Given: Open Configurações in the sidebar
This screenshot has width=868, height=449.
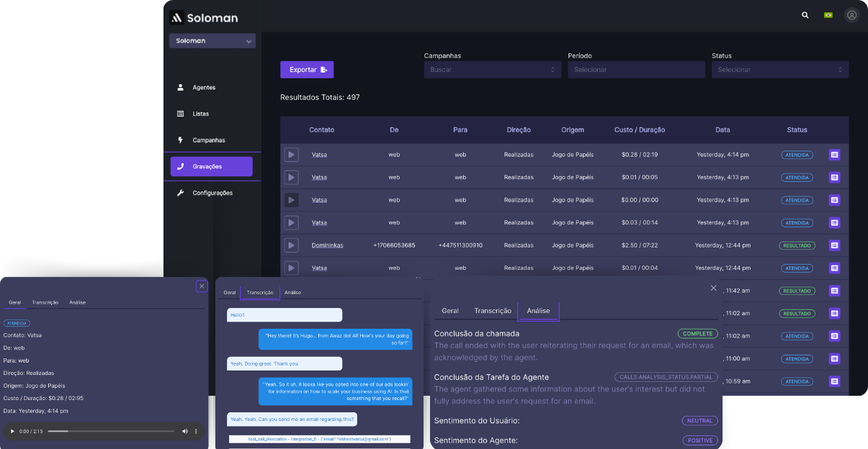Looking at the screenshot, I should [x=212, y=193].
